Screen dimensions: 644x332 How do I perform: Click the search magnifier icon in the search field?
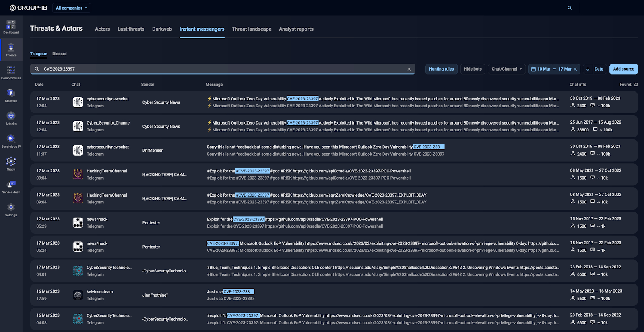[37, 69]
